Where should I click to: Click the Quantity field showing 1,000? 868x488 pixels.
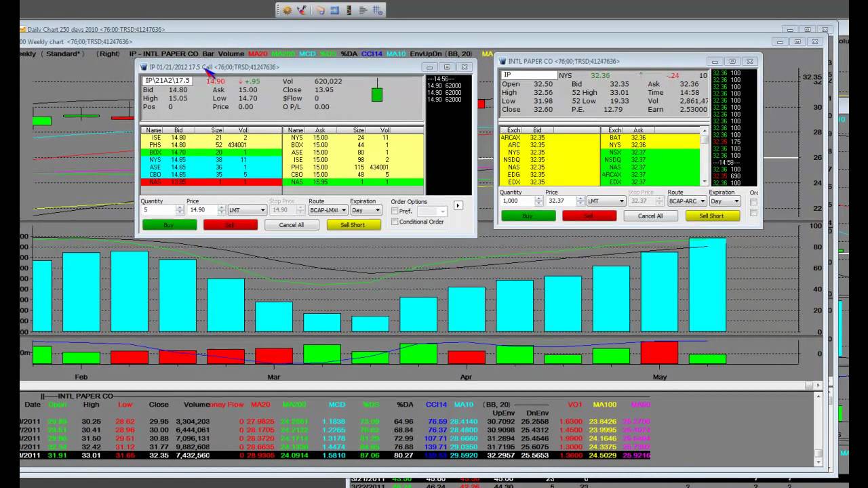(x=517, y=201)
